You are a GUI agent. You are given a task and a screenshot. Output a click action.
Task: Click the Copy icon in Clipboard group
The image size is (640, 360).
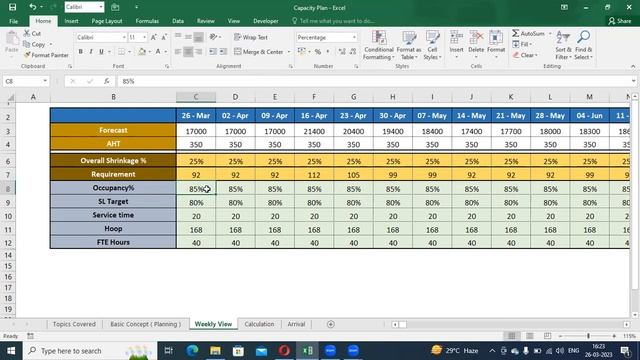coord(27,44)
